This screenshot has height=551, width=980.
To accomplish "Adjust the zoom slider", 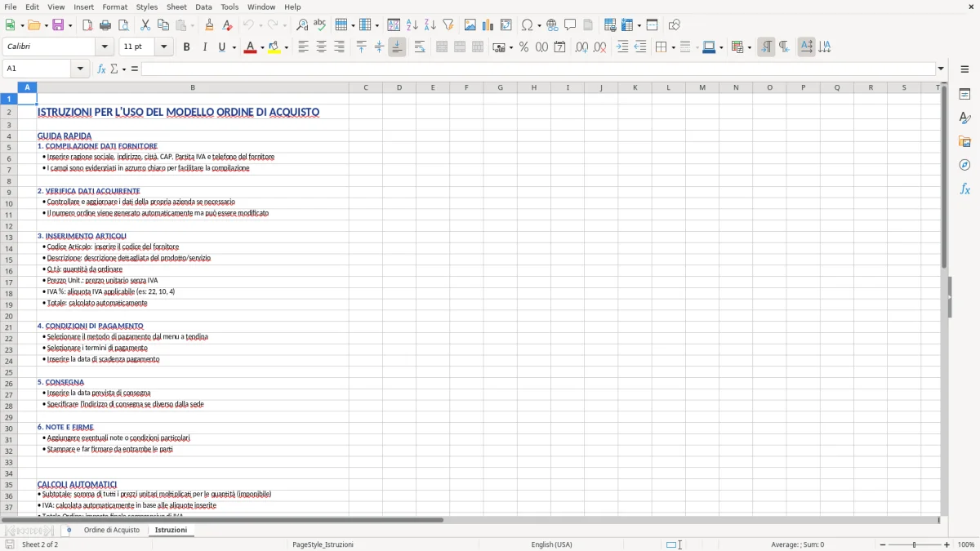I will tap(914, 544).
